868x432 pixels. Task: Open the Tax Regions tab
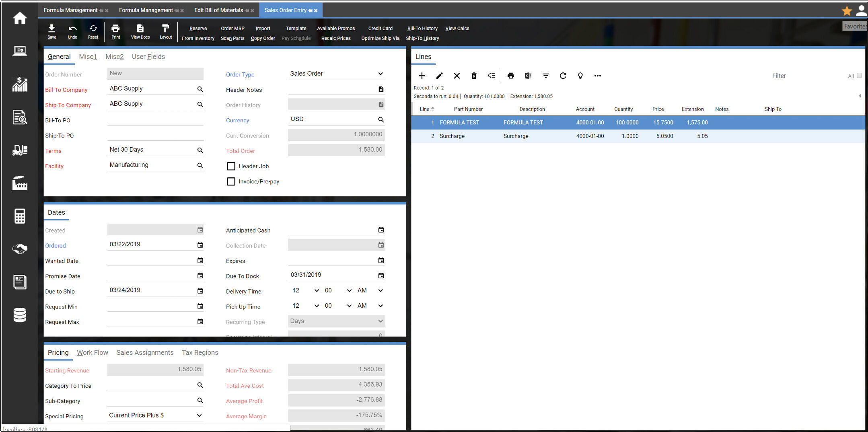200,352
